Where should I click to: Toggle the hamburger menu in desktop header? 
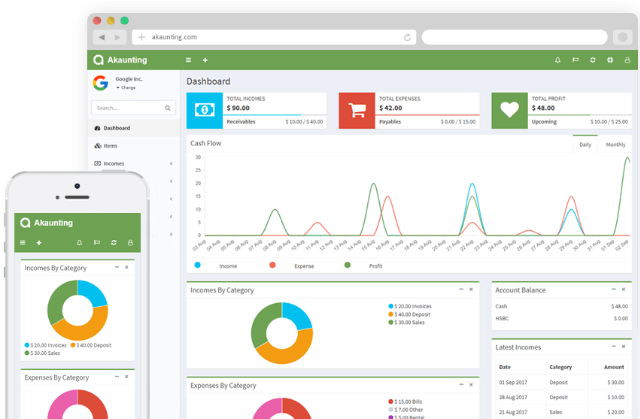tap(188, 60)
